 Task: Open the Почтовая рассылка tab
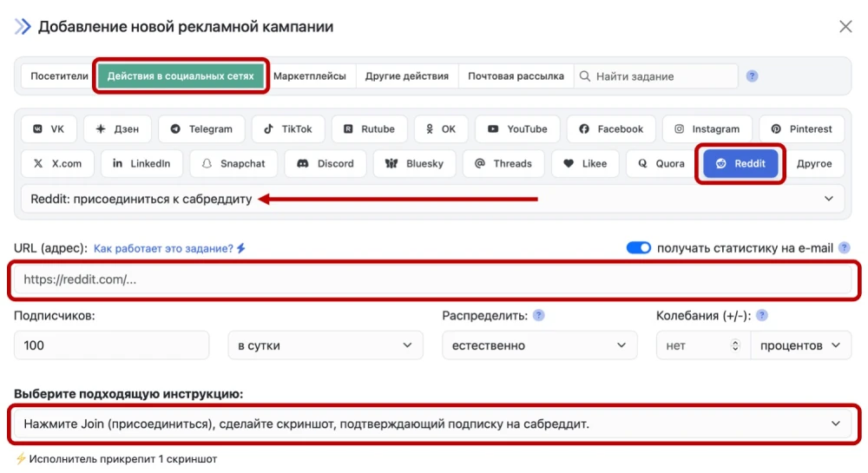[x=516, y=76]
